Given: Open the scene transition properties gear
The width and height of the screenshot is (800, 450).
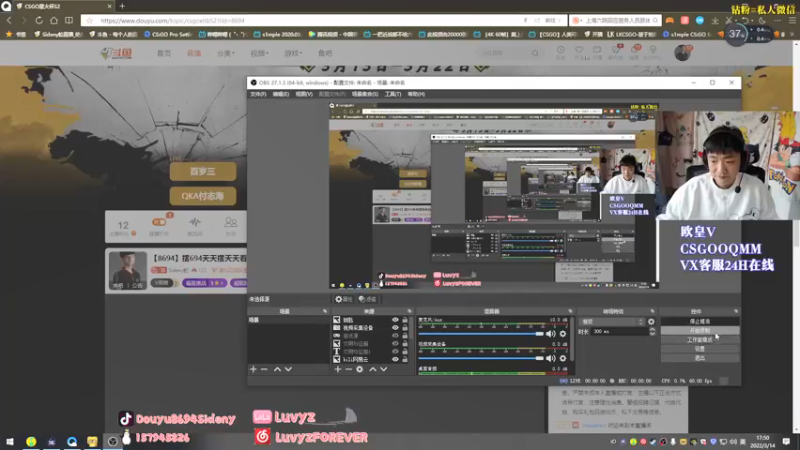Looking at the screenshot, I should click(x=651, y=321).
